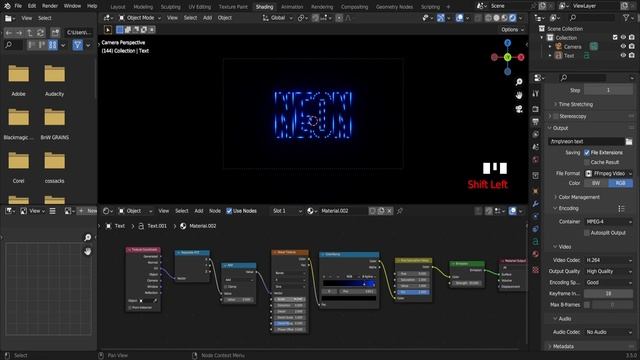
Task: Click the output path folder browse icon
Action: click(x=629, y=141)
